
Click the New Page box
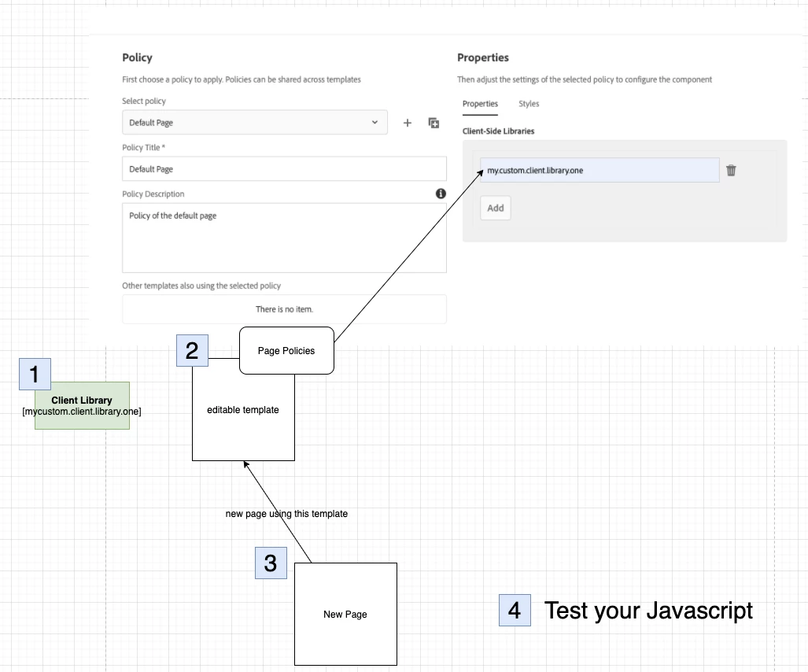(x=345, y=615)
